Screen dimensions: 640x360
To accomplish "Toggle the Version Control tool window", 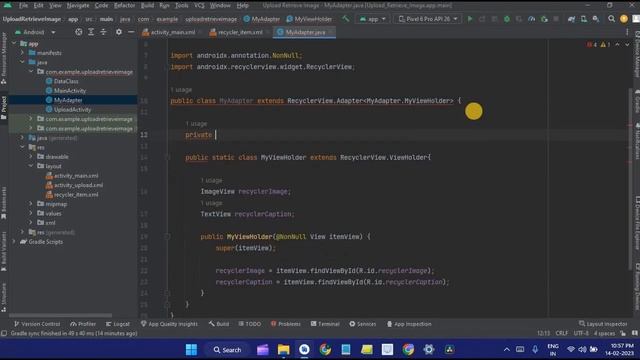I will (37, 324).
